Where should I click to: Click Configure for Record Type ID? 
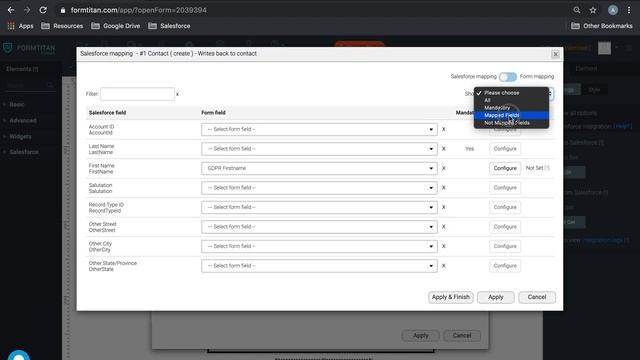[x=505, y=207]
